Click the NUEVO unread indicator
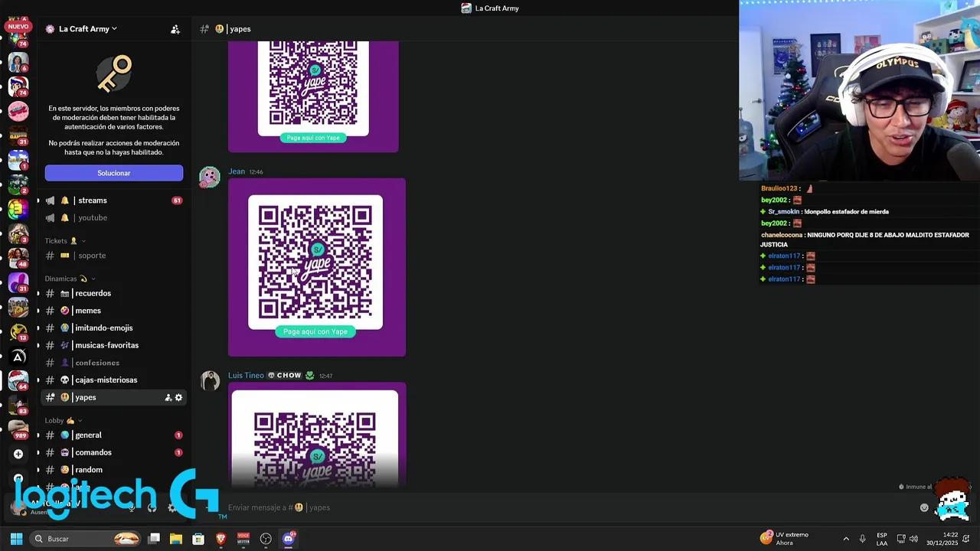Screen dimensions: 980x551 (18, 27)
